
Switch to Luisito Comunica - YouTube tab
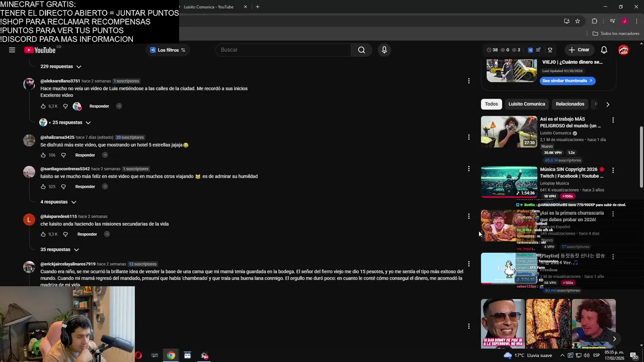pos(208,7)
